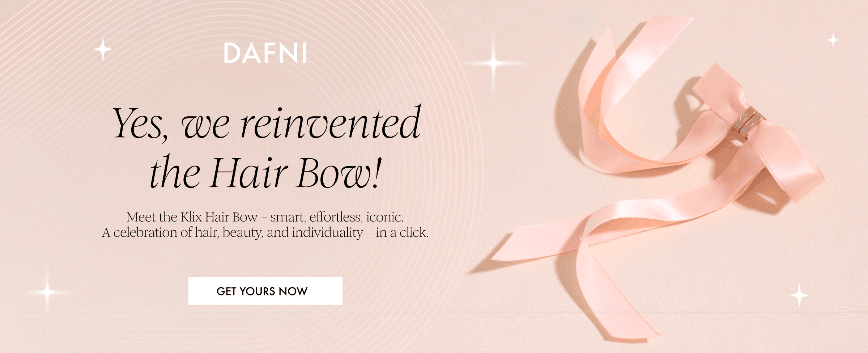Click the small sparkle in upper right corner
The image size is (868, 353).
[x=833, y=40]
